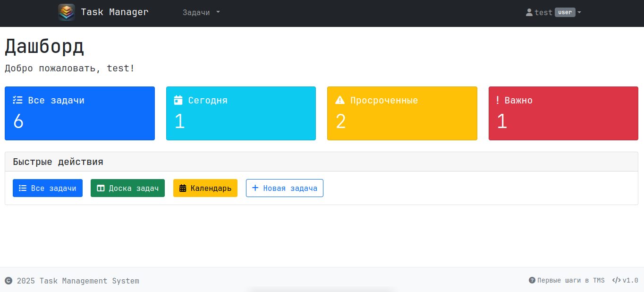Click the question mark help icon in footer
Screen dimensions: 644x292
(533, 280)
